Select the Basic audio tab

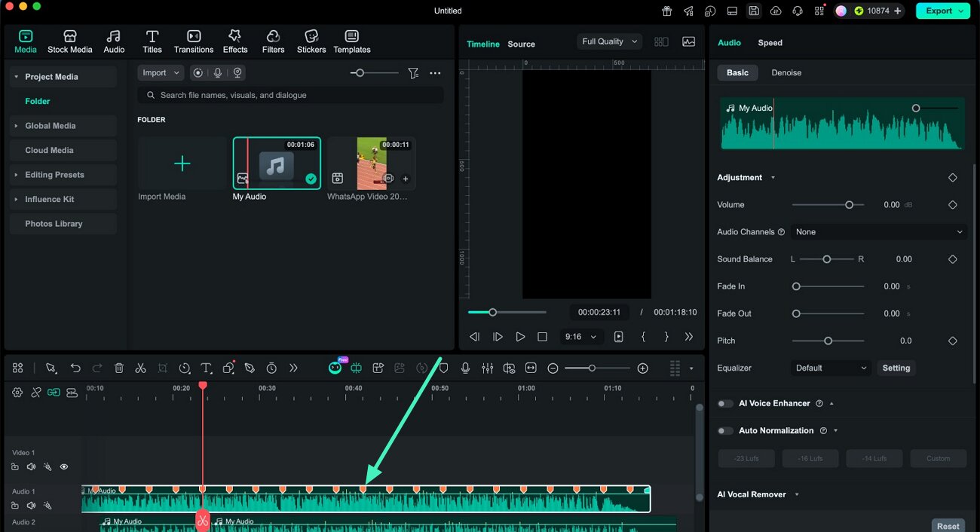point(737,72)
